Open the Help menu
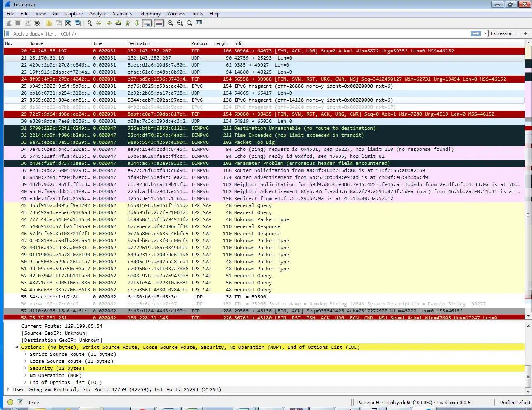This screenshot has height=410, width=532. click(x=214, y=14)
